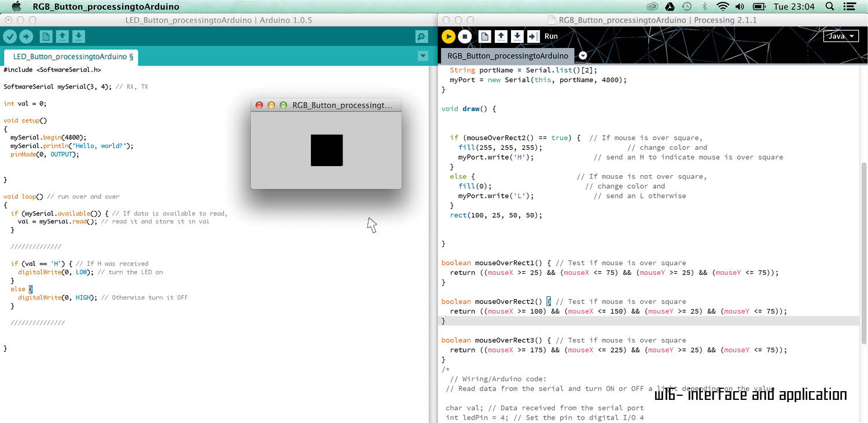Click the line '#include <SoftwareSerial.h>'

52,69
